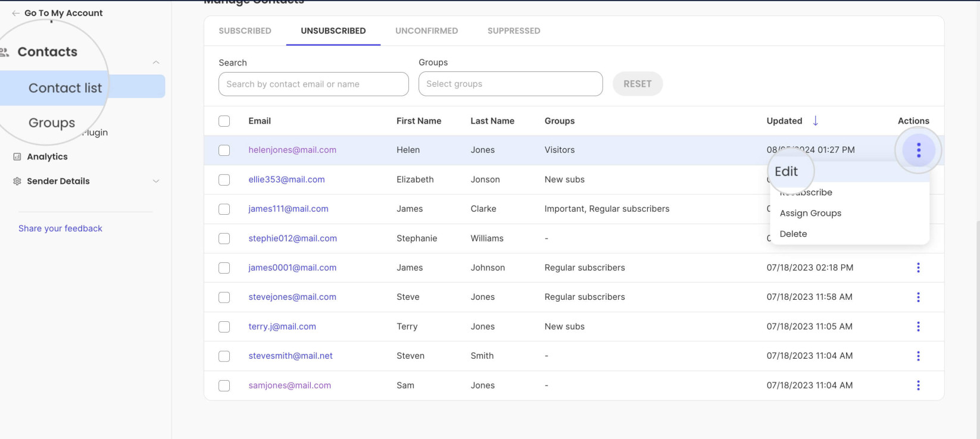980x439 pixels.
Task: Click the Groups column header
Action: [x=560, y=121]
